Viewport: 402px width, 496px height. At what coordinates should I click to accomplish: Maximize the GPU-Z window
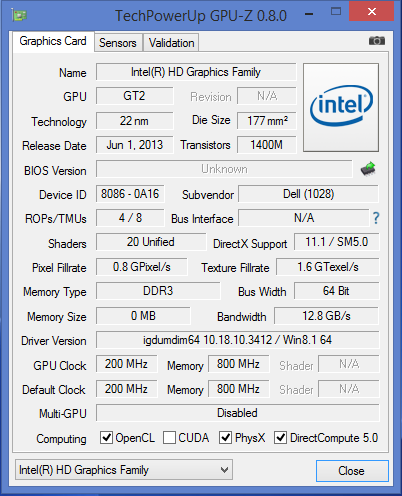point(336,12)
